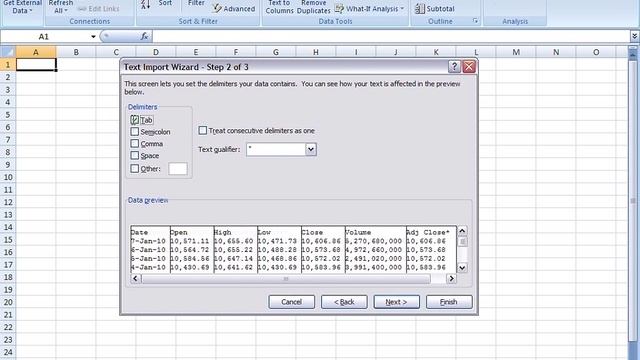This screenshot has width=640, height=360.
Task: Click the Back button
Action: point(344,302)
